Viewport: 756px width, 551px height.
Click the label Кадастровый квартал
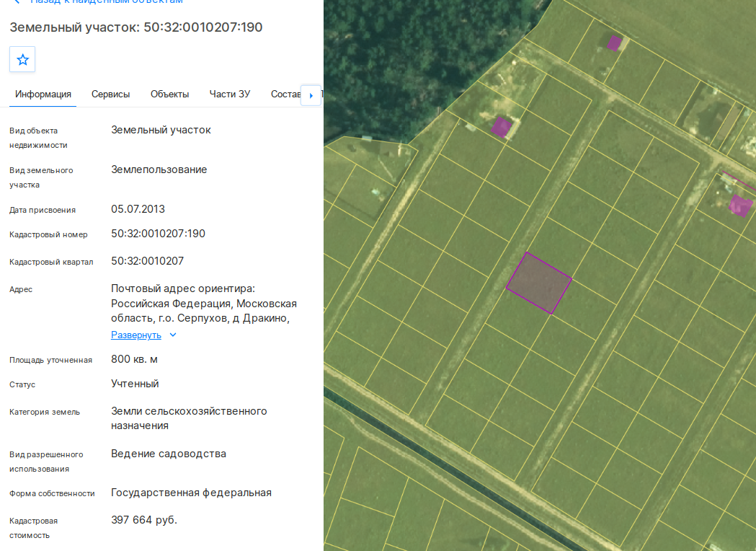(51, 262)
